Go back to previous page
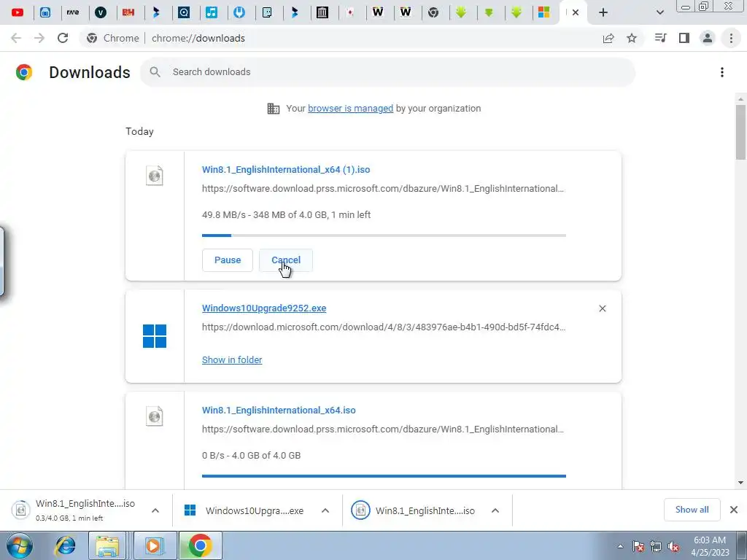This screenshot has width=747, height=560. [16, 38]
